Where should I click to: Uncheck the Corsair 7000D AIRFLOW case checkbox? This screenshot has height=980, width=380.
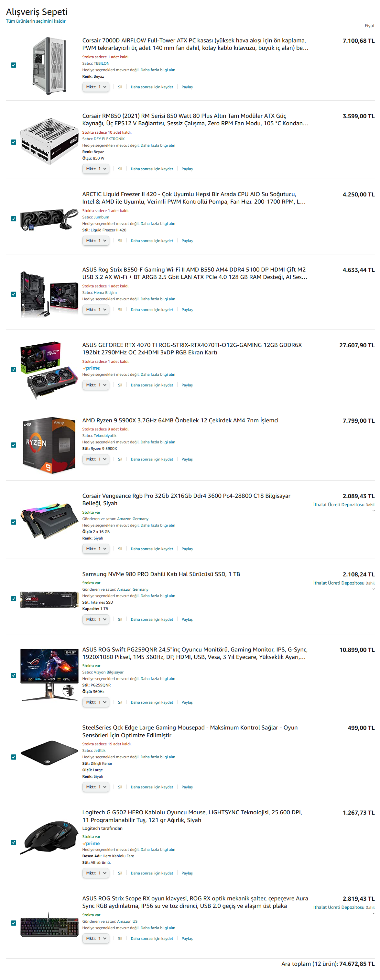14,65
